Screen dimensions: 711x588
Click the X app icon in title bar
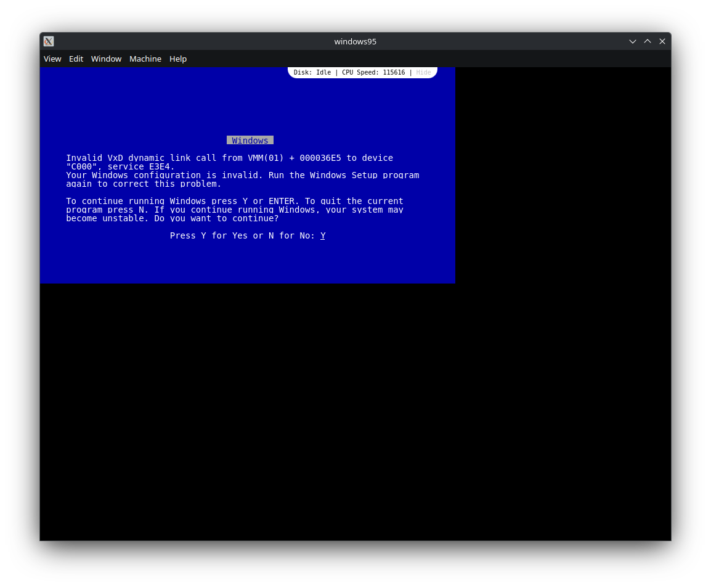pyautogui.click(x=49, y=41)
